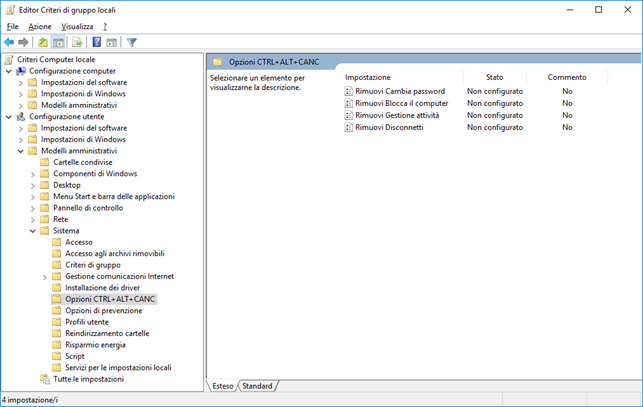Viewport: 643px width, 407px height.
Task: Expand the Componenti di Windows folder
Action: tap(33, 174)
